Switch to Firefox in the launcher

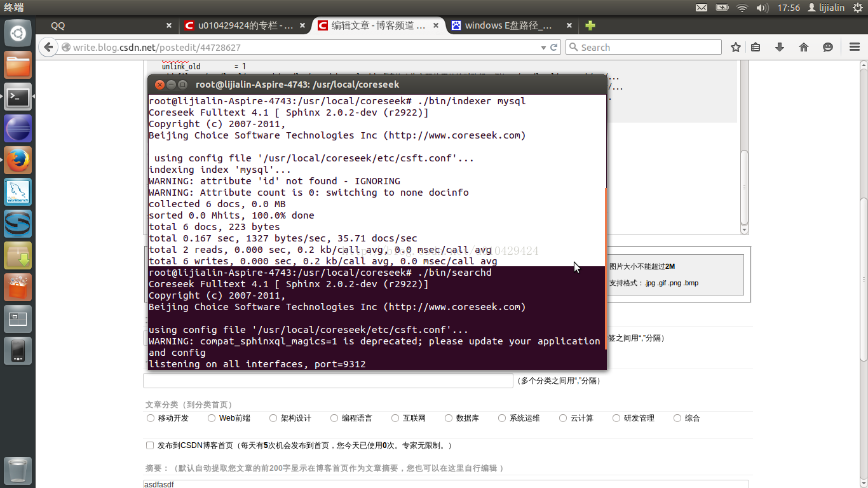coord(18,160)
